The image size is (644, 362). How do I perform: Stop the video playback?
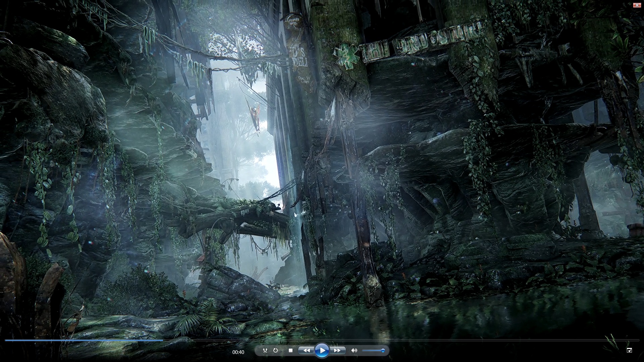[x=290, y=350]
